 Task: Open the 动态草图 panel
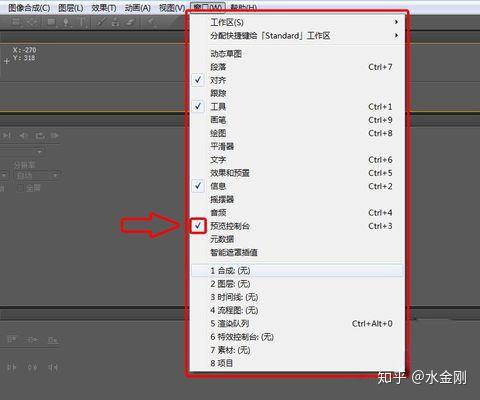(x=297, y=54)
